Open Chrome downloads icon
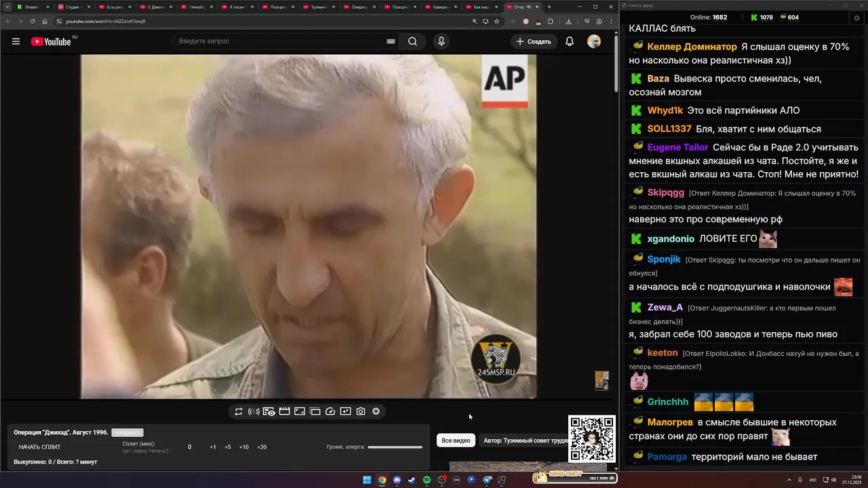868x488 pixels. (568, 21)
